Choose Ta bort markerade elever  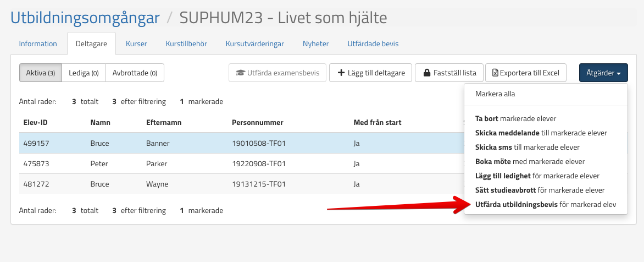pos(515,118)
